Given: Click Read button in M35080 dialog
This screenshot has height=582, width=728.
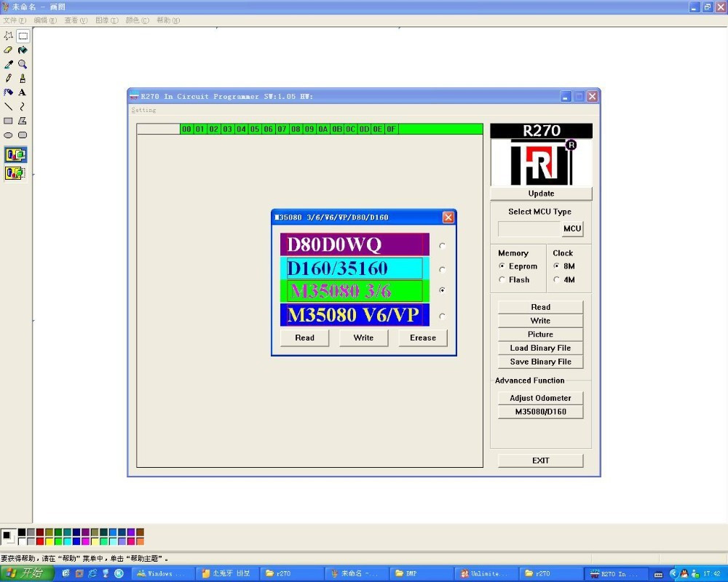Looking at the screenshot, I should [304, 338].
